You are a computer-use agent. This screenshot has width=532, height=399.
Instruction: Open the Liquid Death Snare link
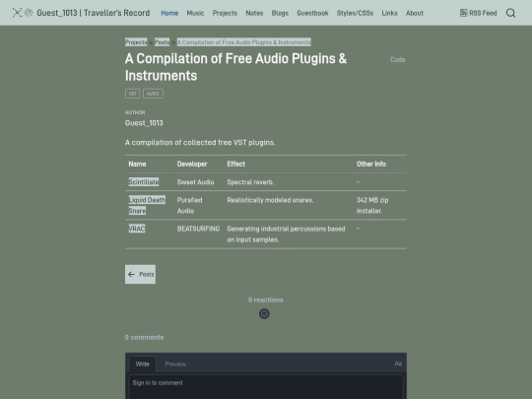click(x=147, y=205)
